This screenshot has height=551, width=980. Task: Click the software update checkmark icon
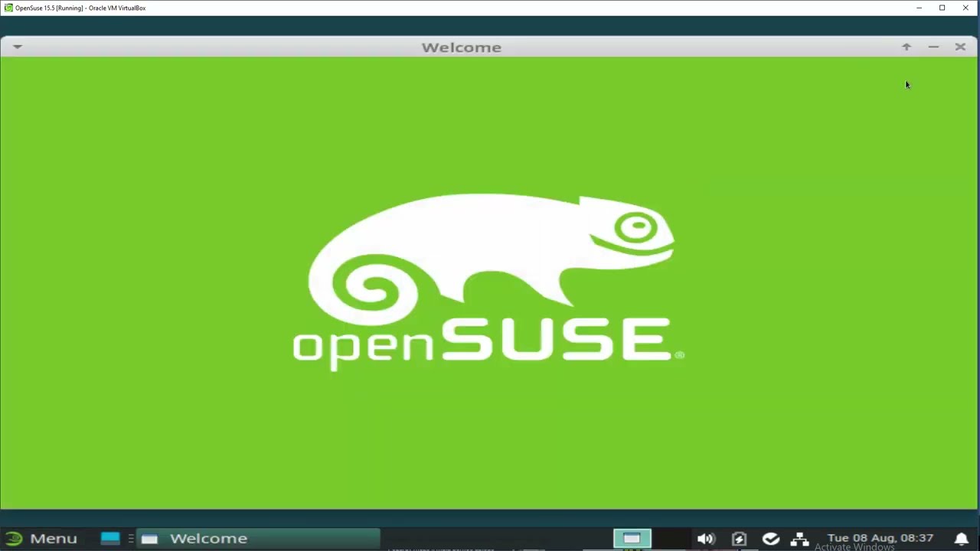770,539
